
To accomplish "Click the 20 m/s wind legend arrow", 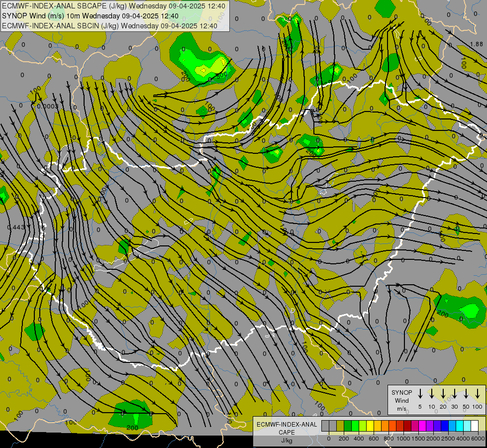I will coord(443,393).
